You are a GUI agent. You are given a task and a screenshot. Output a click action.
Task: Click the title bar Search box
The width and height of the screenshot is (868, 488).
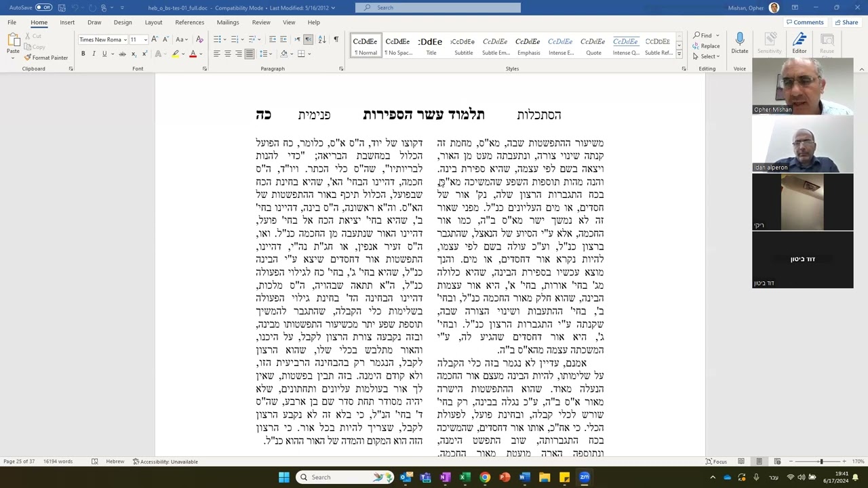(x=438, y=7)
